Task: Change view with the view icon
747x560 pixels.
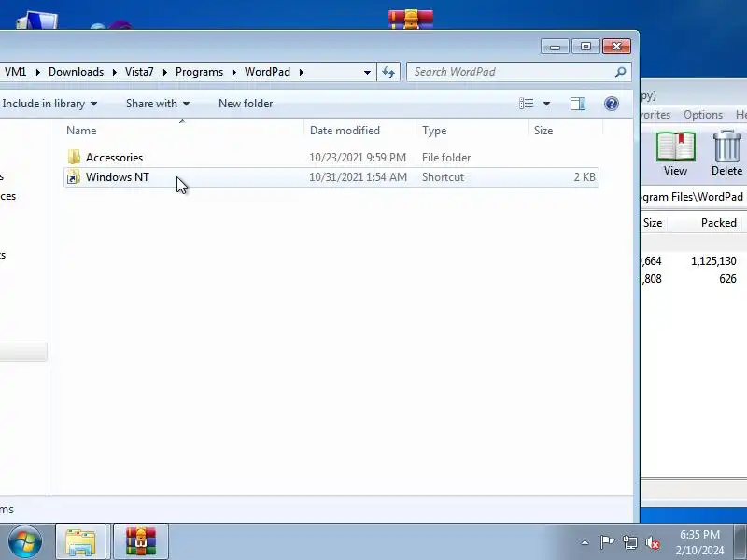Action: click(x=527, y=104)
